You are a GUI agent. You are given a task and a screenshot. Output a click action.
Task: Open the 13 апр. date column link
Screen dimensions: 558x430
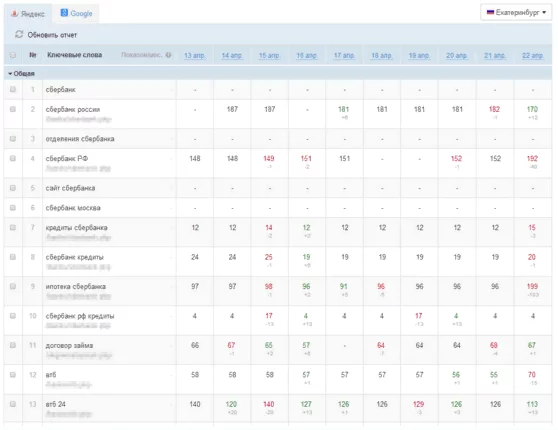[195, 56]
